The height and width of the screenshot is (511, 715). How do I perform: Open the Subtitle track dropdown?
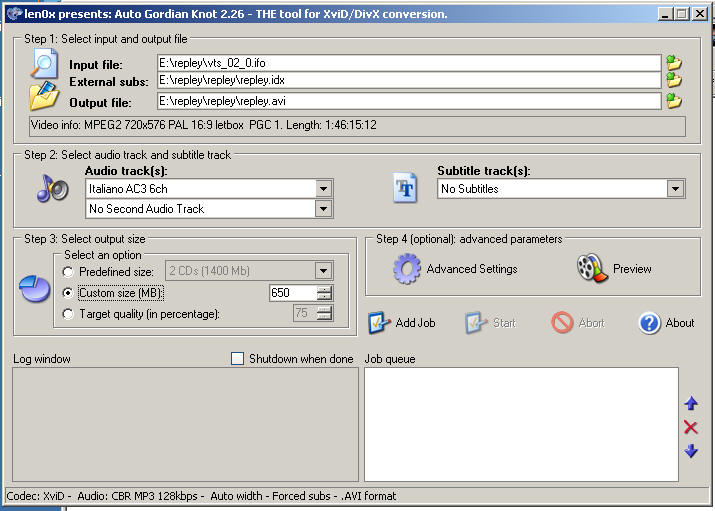(x=675, y=189)
